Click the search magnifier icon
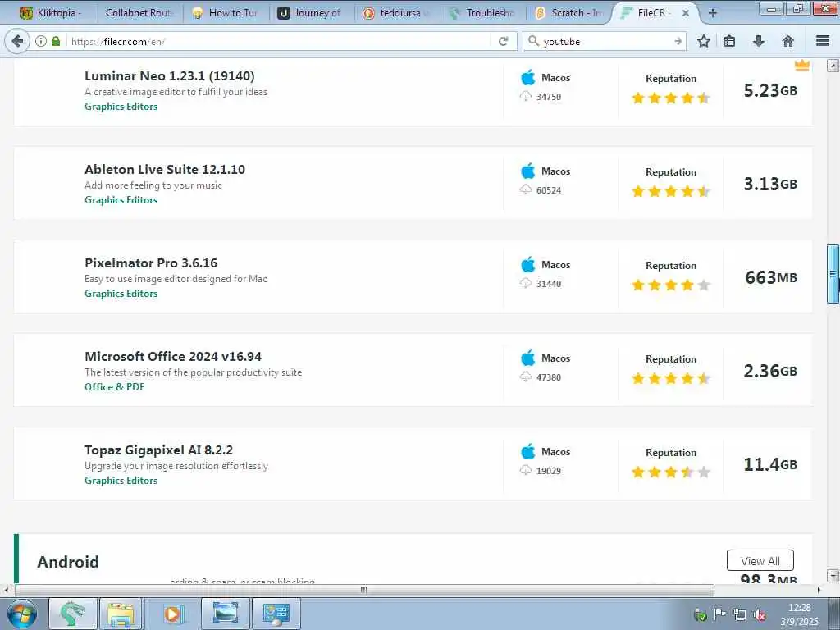 (x=533, y=41)
